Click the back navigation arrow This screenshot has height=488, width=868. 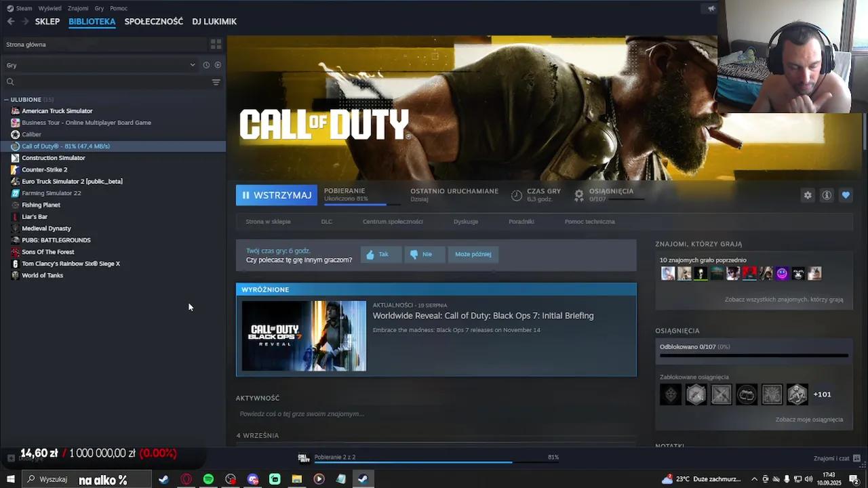click(11, 22)
